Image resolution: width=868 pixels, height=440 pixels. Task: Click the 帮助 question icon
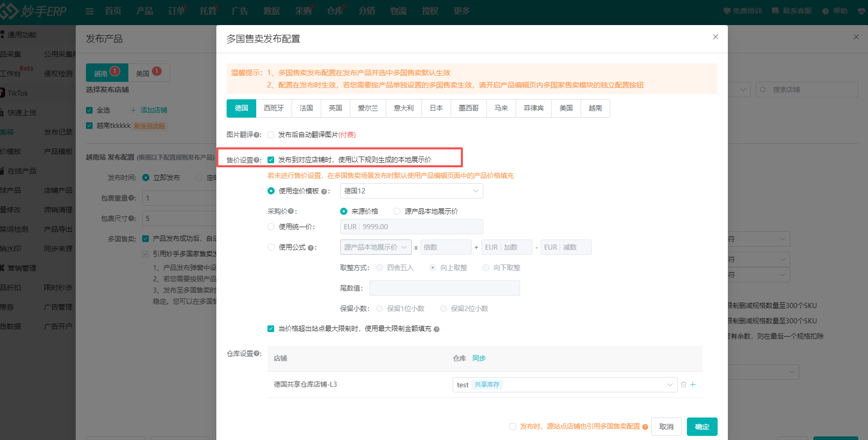[826, 11]
